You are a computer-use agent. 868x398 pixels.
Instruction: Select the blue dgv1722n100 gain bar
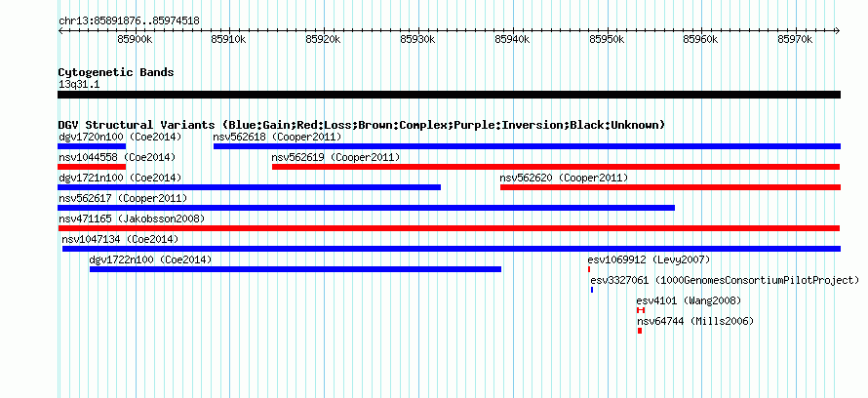click(296, 269)
